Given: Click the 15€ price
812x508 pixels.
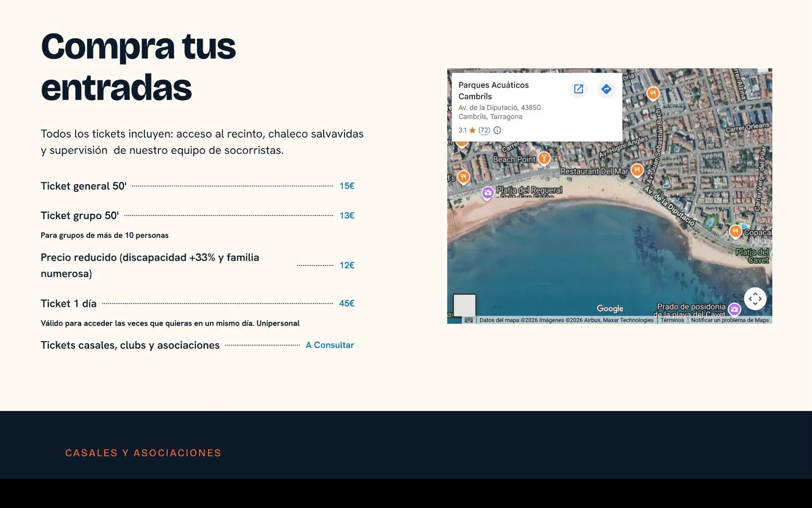Looking at the screenshot, I should [347, 186].
